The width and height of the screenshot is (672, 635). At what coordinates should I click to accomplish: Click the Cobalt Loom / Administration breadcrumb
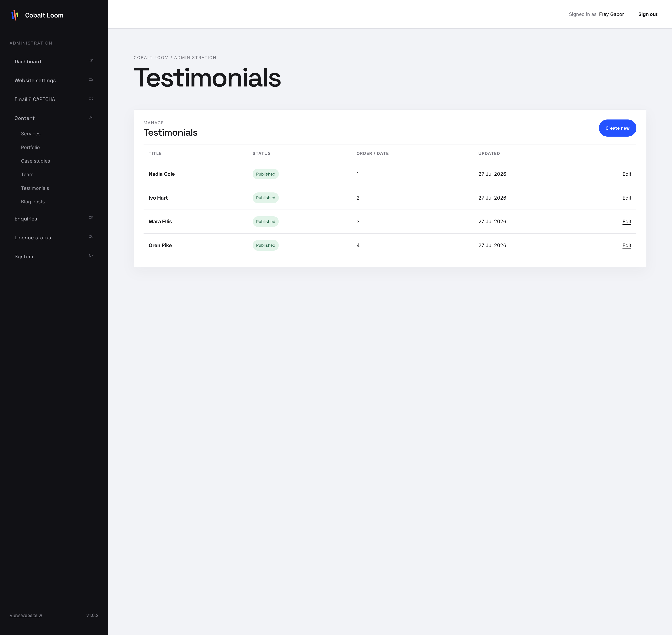pyautogui.click(x=175, y=57)
